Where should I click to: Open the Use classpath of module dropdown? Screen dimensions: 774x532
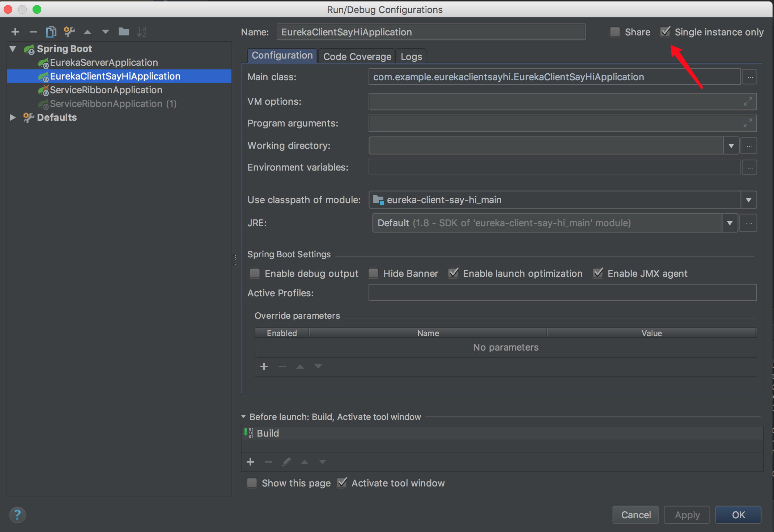748,200
